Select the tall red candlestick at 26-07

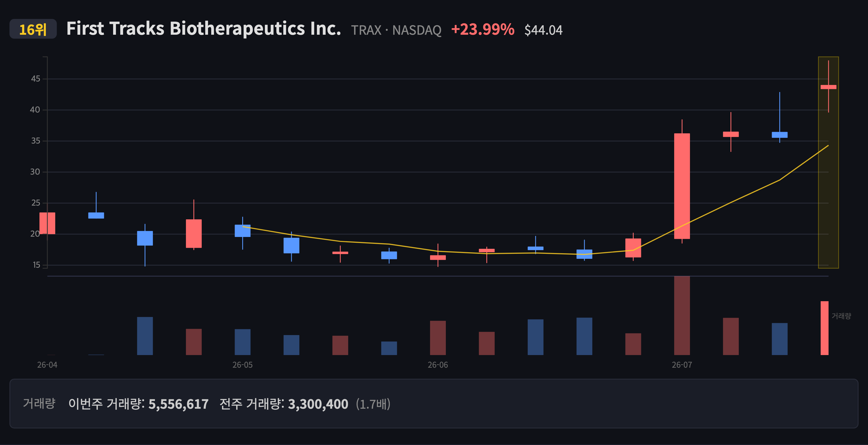pos(682,186)
